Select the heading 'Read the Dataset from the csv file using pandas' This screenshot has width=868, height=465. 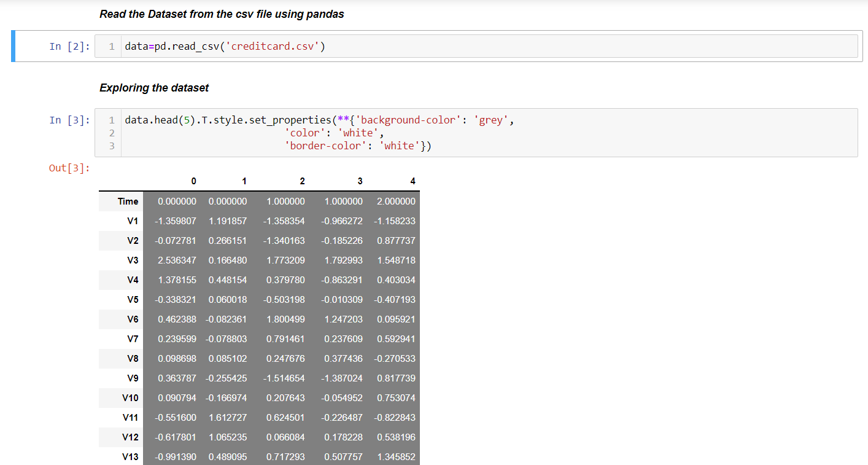221,14
